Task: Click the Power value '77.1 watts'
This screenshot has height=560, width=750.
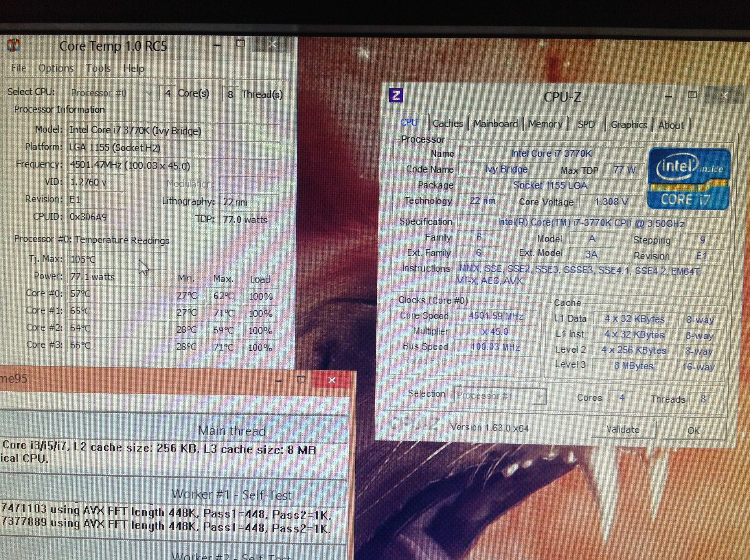Action: point(117,277)
